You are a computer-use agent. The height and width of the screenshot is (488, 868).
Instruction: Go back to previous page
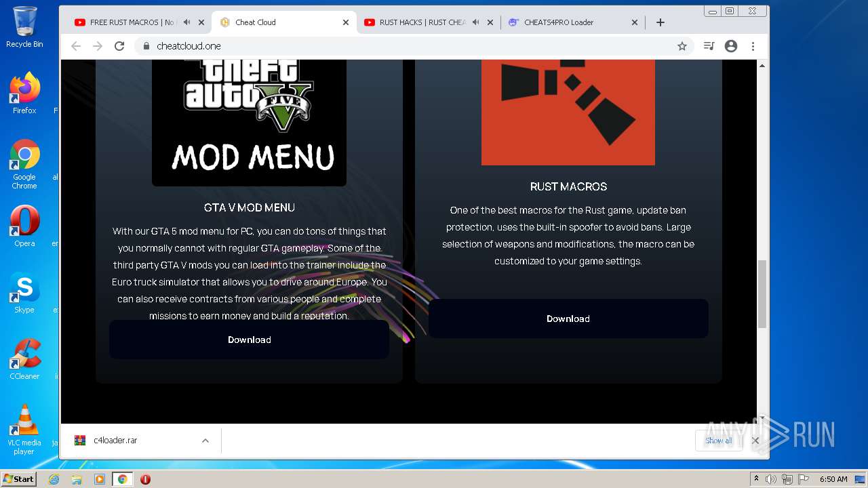click(x=76, y=46)
